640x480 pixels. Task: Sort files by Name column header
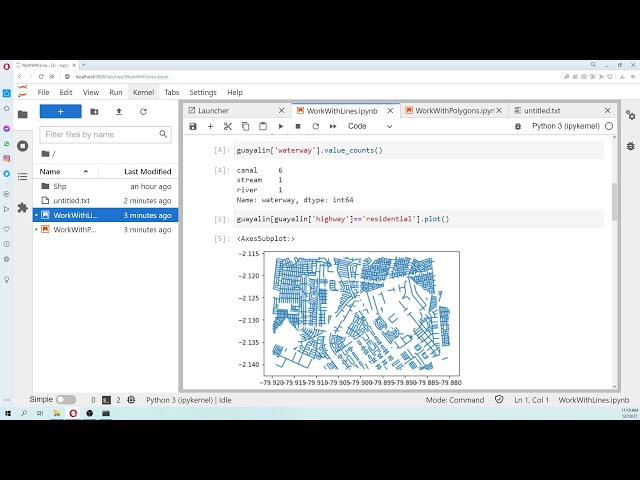coord(64,171)
